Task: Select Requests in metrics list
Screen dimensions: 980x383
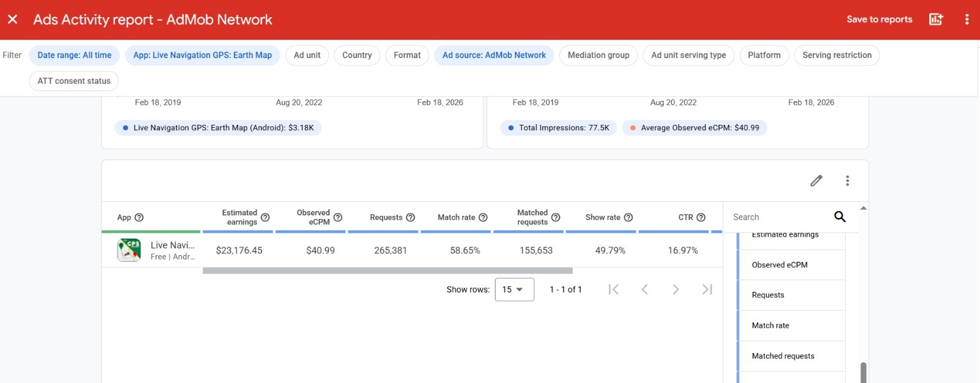Action: click(791, 296)
